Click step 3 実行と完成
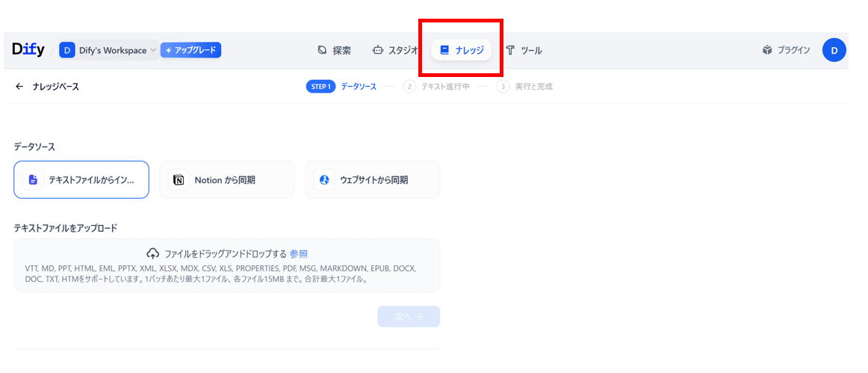Screen dimensions: 868x373 click(524, 87)
